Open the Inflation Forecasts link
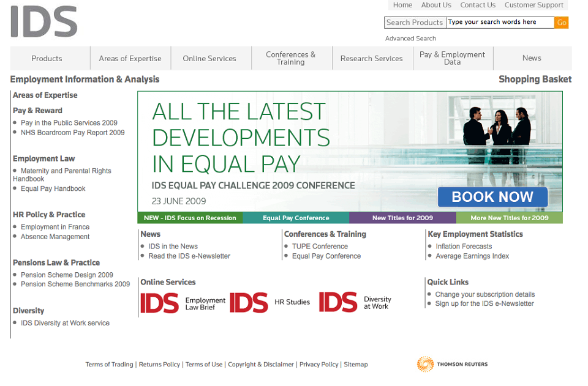The height and width of the screenshot is (386, 588). click(x=464, y=247)
